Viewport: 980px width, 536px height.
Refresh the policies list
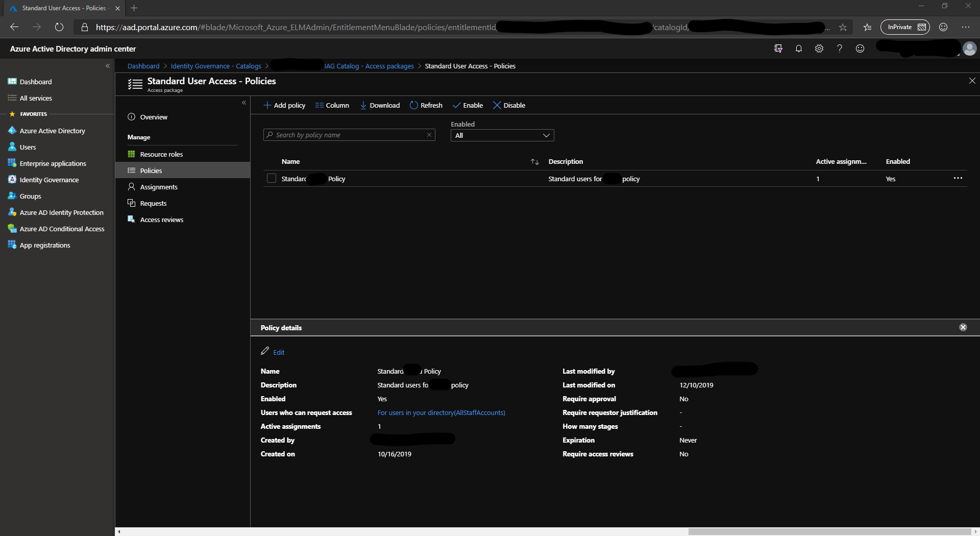[x=426, y=105]
